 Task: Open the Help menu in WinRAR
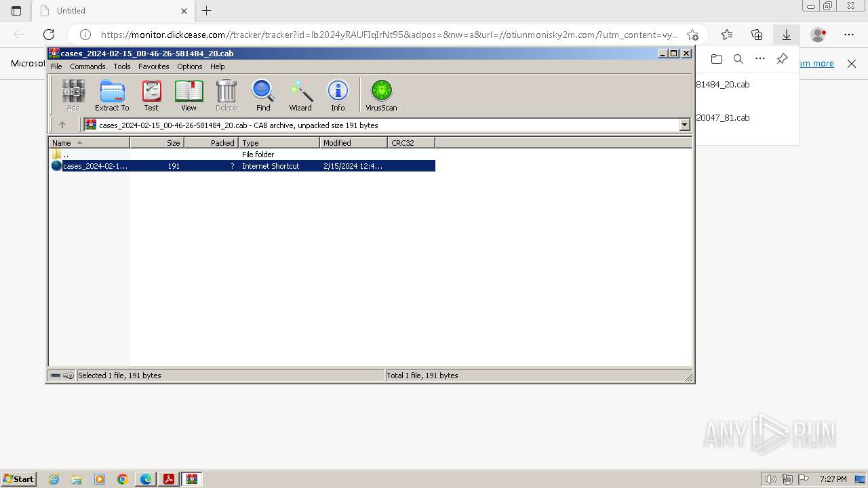pos(217,66)
